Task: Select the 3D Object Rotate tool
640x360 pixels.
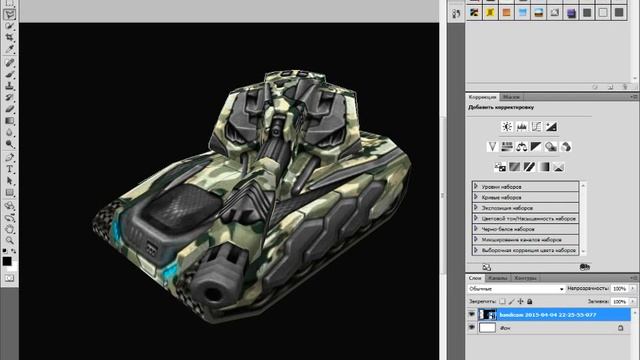Action: [x=9, y=206]
